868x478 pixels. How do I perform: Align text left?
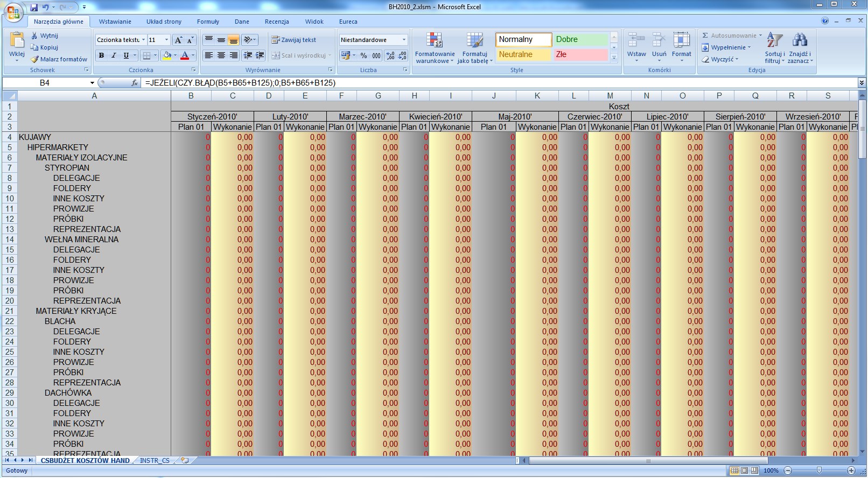coord(209,55)
